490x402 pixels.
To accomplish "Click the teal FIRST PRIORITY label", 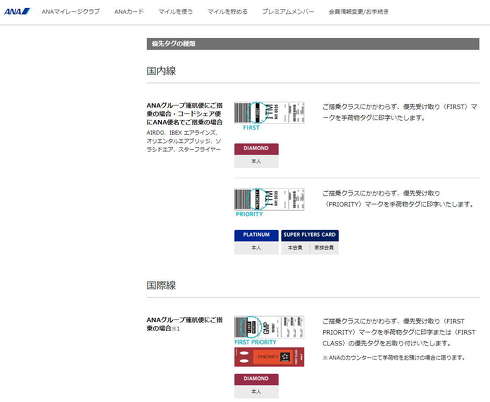I will [x=255, y=342].
